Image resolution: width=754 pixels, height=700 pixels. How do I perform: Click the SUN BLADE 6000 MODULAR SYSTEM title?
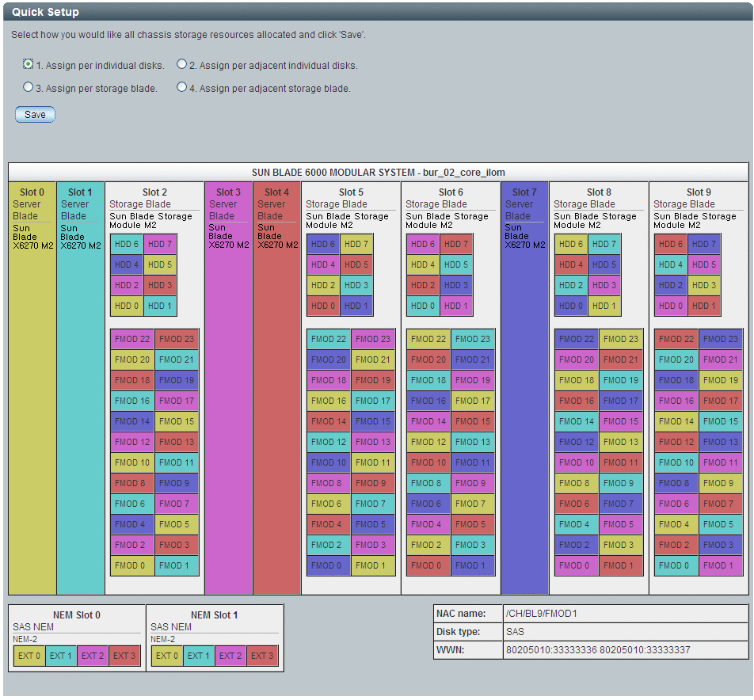point(379,172)
